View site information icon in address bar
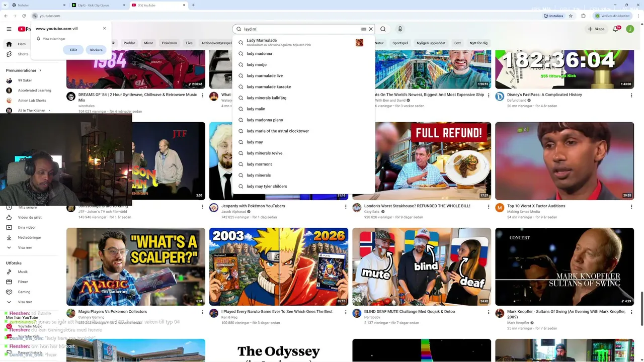644x362 pixels. point(34,16)
